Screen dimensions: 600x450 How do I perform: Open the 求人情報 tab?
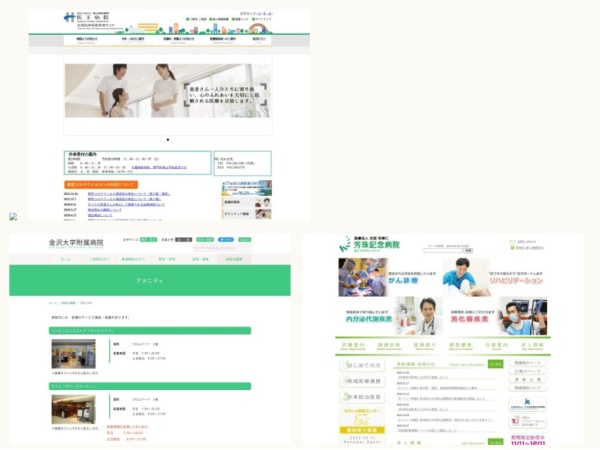pos(532,346)
